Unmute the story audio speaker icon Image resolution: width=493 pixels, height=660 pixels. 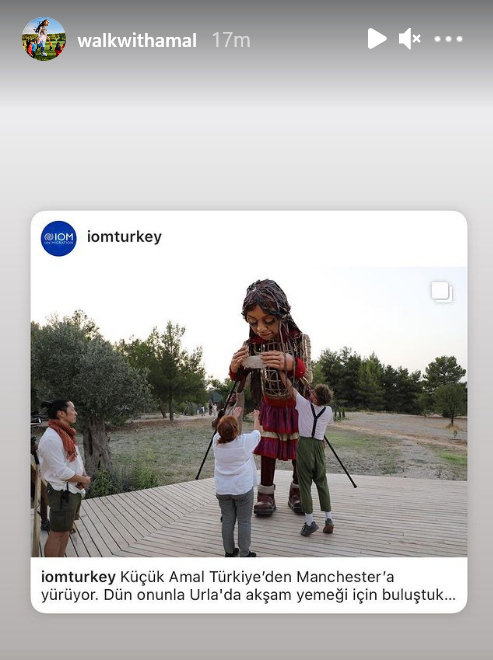(x=409, y=39)
